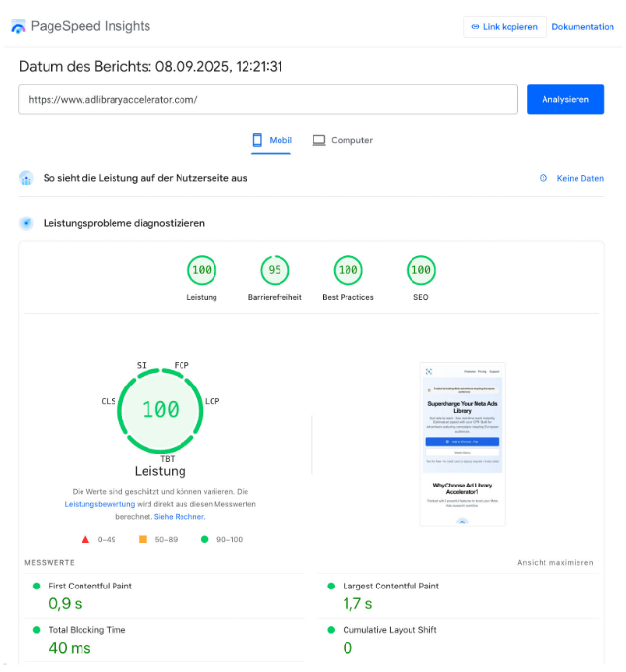Click the Largest Contentful Paint green dot
Image resolution: width=626 pixels, height=672 pixels.
coord(331,586)
